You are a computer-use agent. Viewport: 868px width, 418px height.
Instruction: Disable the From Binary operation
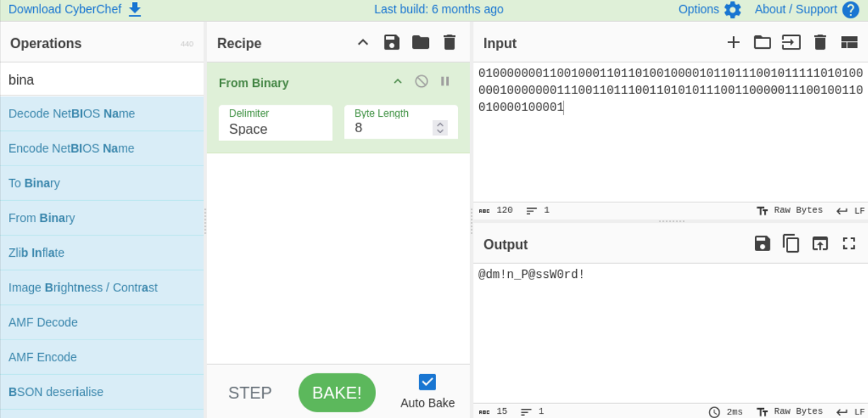point(421,81)
